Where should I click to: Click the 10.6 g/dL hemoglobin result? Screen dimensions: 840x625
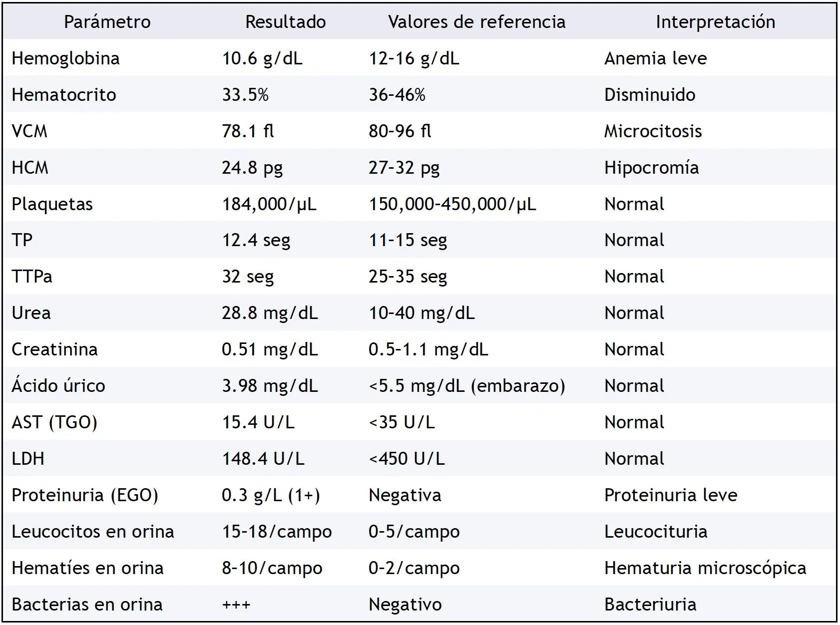click(x=262, y=58)
